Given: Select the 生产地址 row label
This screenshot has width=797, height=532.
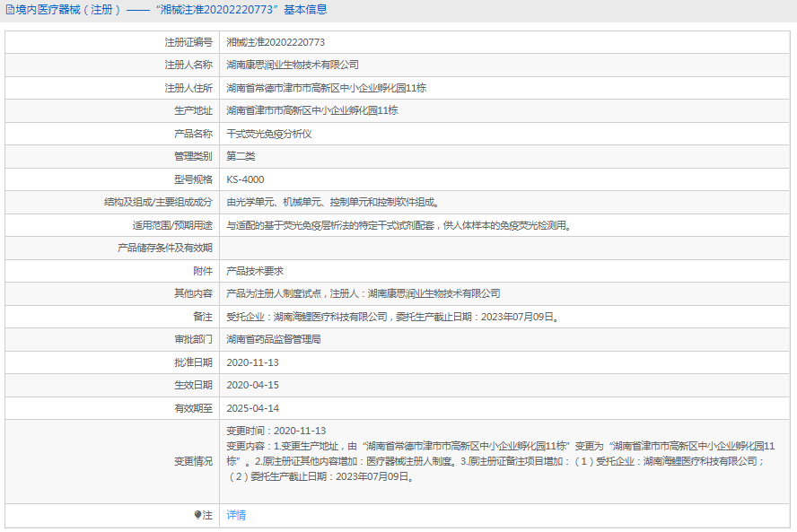Looking at the screenshot, I should pyautogui.click(x=193, y=110).
